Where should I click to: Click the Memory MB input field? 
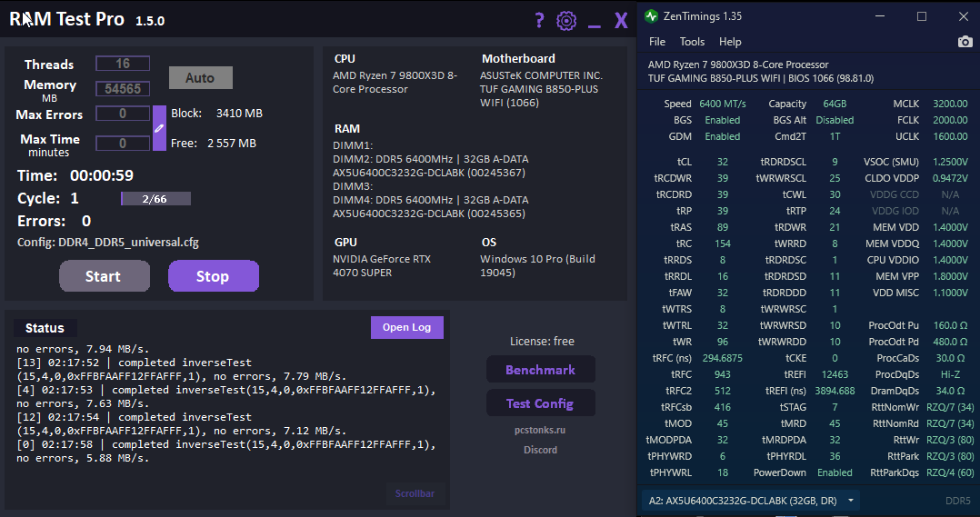(123, 89)
